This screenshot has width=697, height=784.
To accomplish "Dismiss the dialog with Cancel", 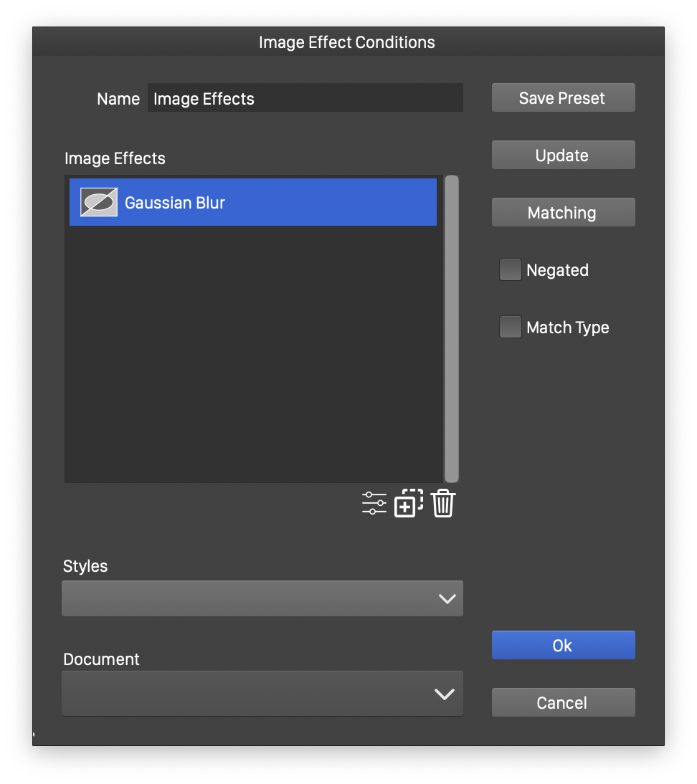I will [x=563, y=702].
